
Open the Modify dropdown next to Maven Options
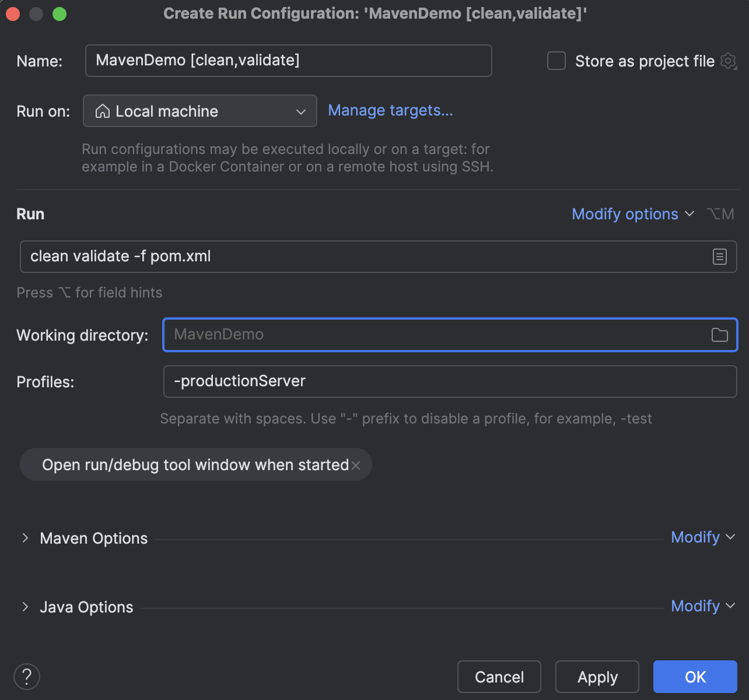click(702, 537)
